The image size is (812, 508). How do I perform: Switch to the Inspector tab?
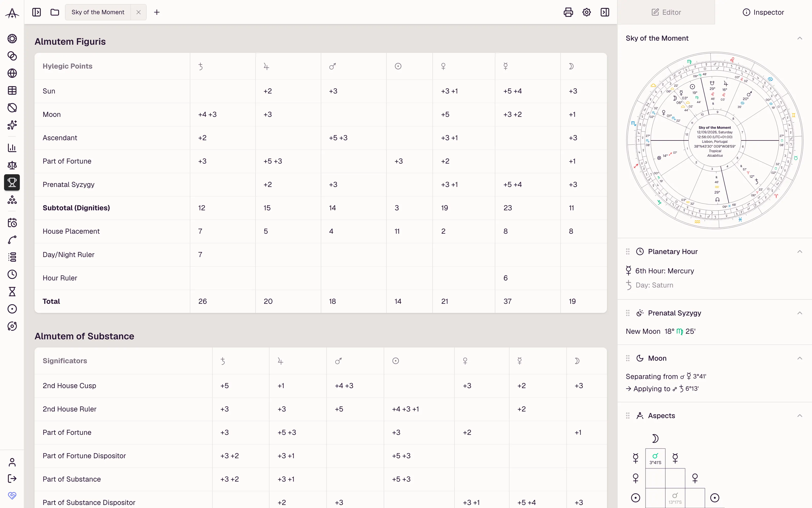point(763,12)
